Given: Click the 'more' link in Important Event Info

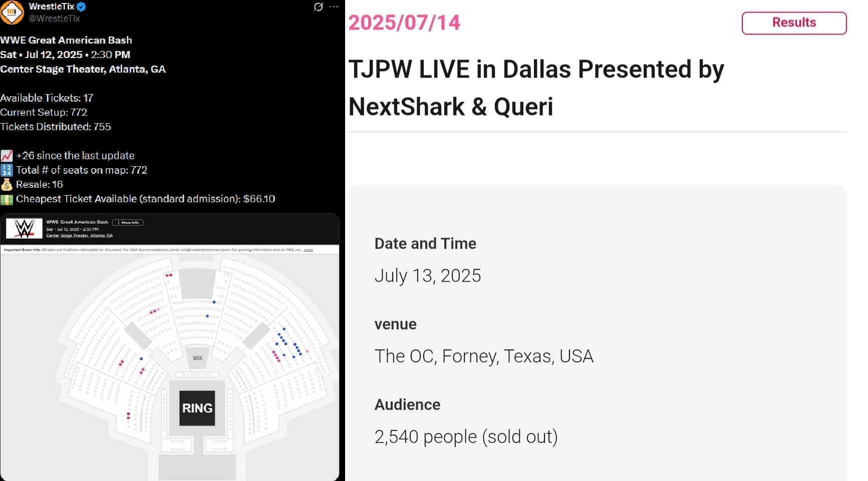Looking at the screenshot, I should tap(308, 250).
